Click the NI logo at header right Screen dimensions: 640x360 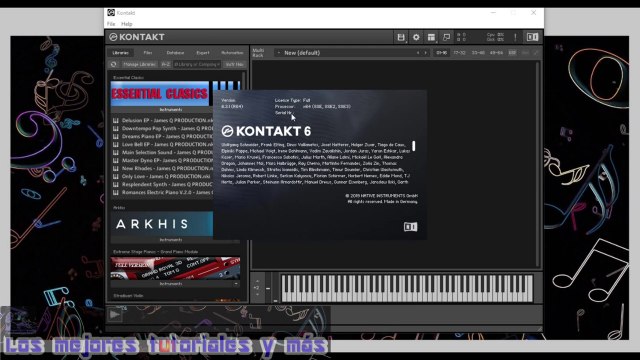click(x=532, y=37)
